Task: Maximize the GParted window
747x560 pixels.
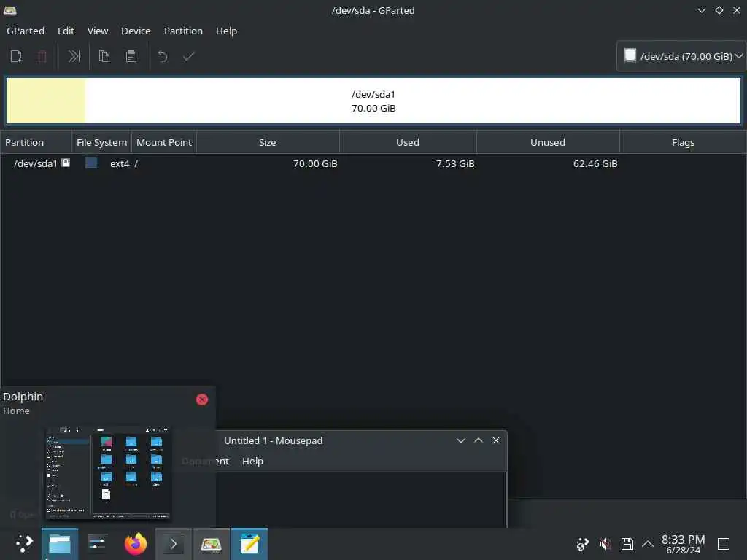Action: click(x=719, y=10)
